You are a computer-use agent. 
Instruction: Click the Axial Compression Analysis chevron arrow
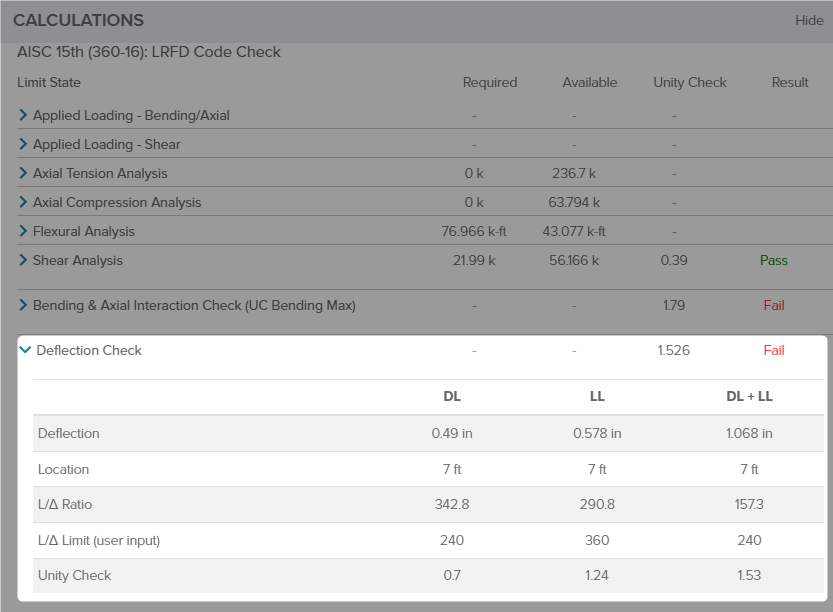[x=24, y=202]
